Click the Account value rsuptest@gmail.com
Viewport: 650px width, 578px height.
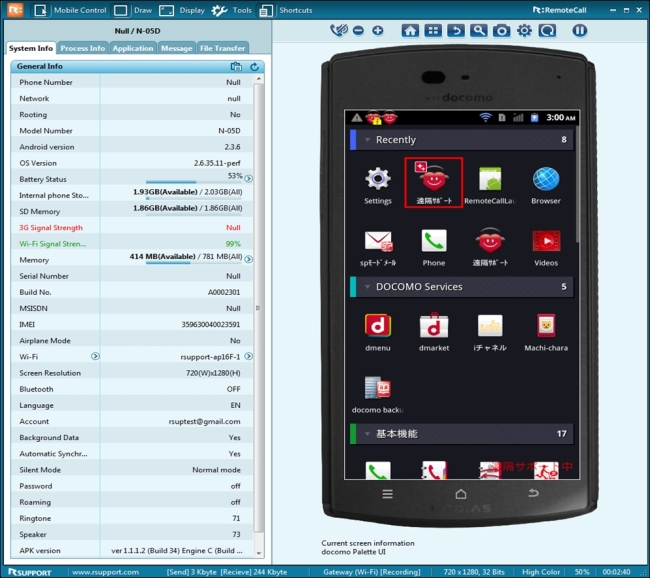tap(204, 421)
